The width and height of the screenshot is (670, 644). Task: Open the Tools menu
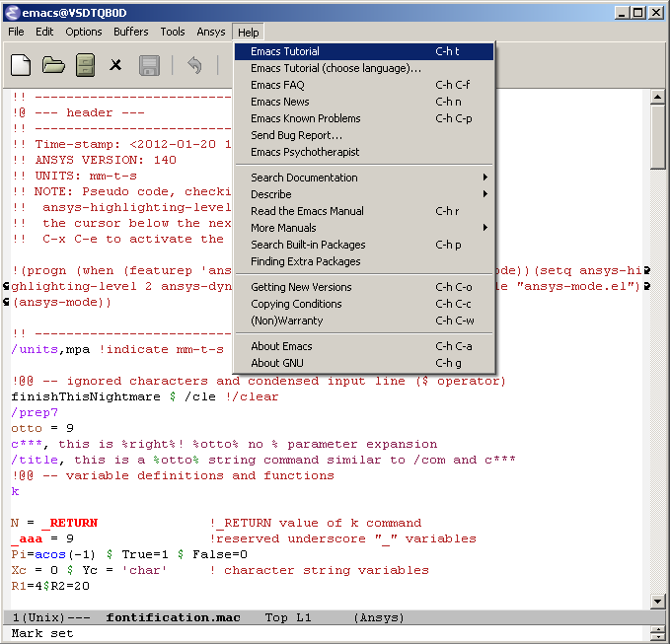coord(173,32)
